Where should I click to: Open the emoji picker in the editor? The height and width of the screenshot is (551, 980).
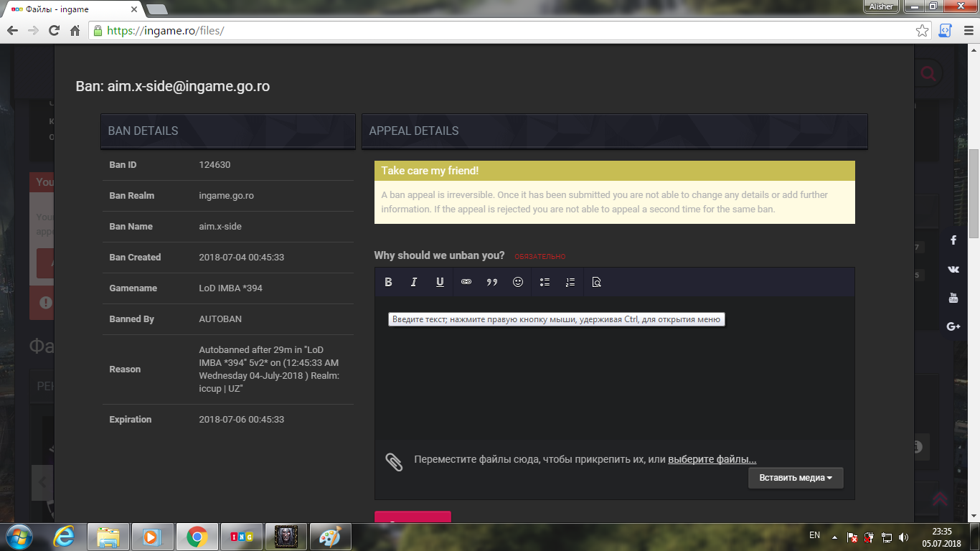[518, 282]
